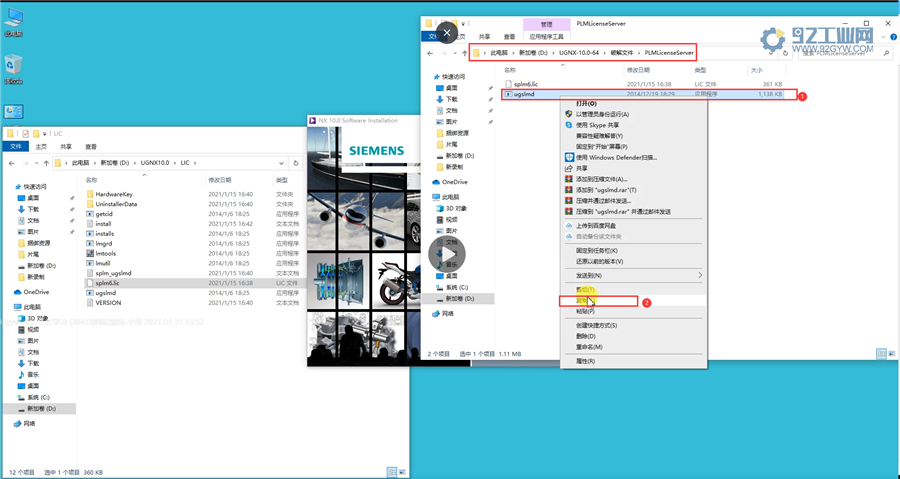The height and width of the screenshot is (479, 900).
Task: Click UGNX10.0 in the LIC address breadcrumb
Action: coord(155,163)
